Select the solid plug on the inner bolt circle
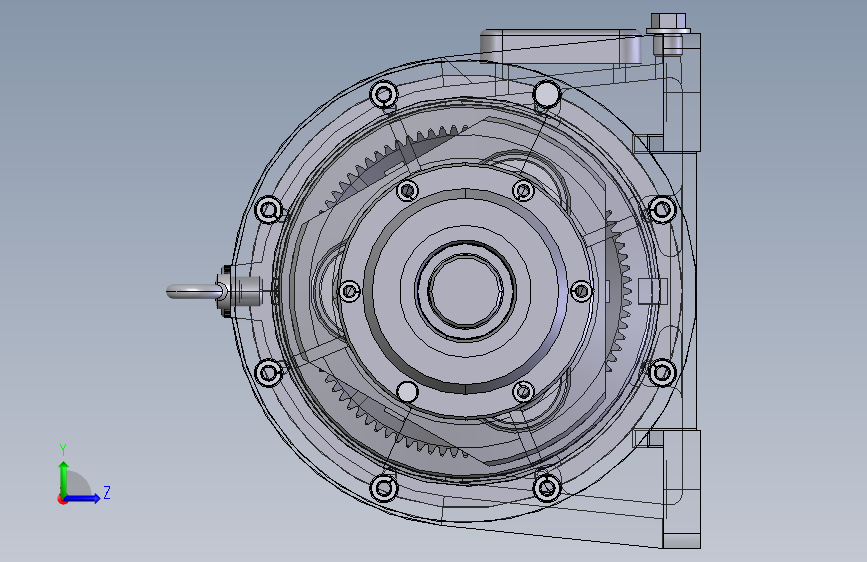The image size is (867, 562). point(408,392)
